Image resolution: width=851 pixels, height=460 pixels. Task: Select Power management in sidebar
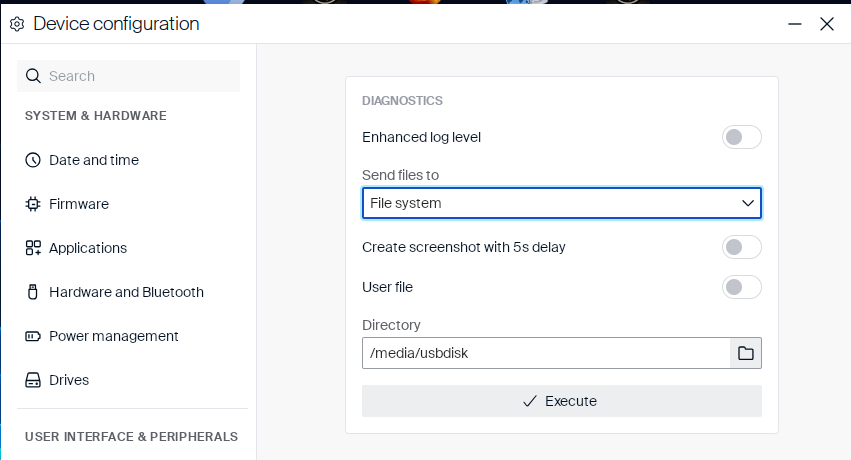pyautogui.click(x=113, y=336)
